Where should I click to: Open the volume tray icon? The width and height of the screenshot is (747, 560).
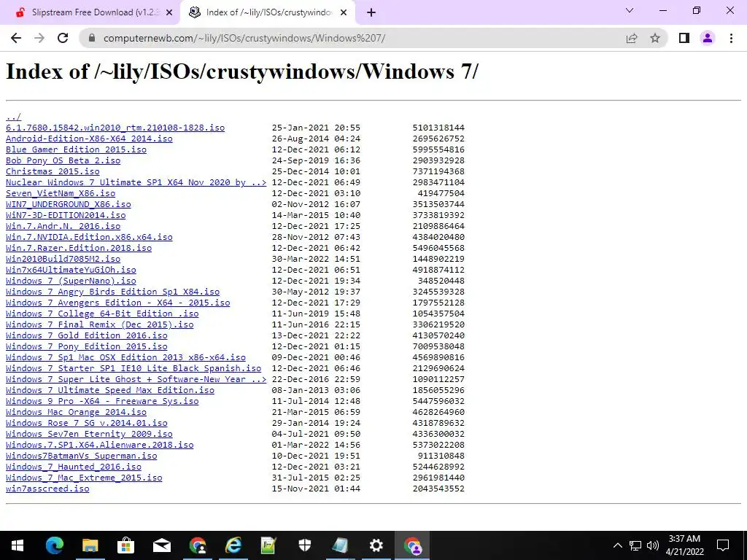coord(653,545)
